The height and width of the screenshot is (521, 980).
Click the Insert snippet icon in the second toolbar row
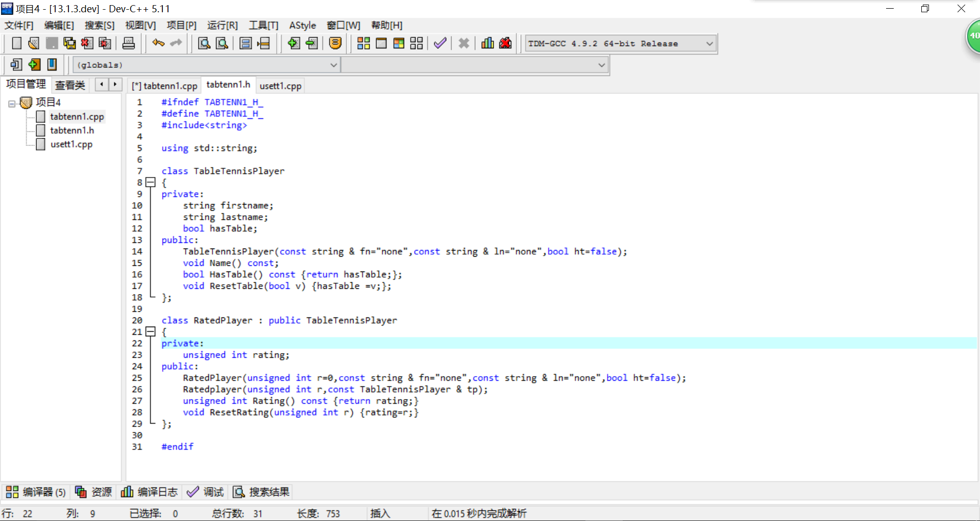point(16,65)
